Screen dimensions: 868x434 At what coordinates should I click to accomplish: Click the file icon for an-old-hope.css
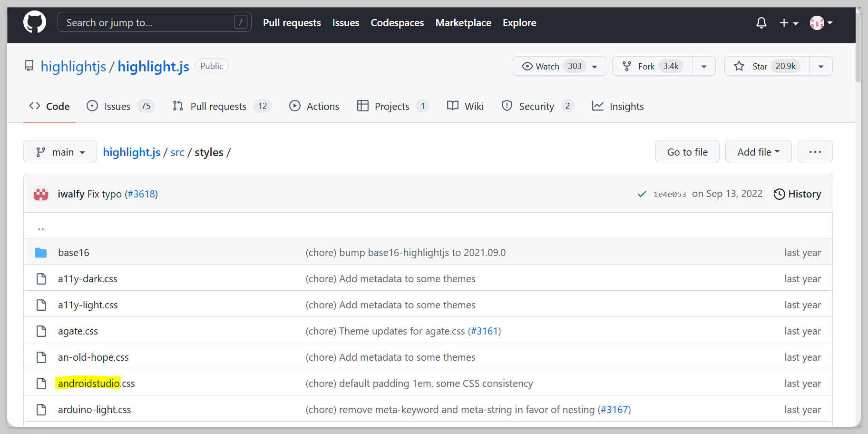click(41, 357)
